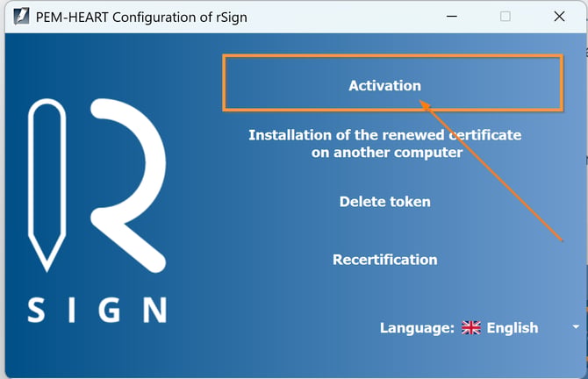Click the UK flag icon
Image resolution: width=588 pixels, height=379 pixels.
(471, 327)
